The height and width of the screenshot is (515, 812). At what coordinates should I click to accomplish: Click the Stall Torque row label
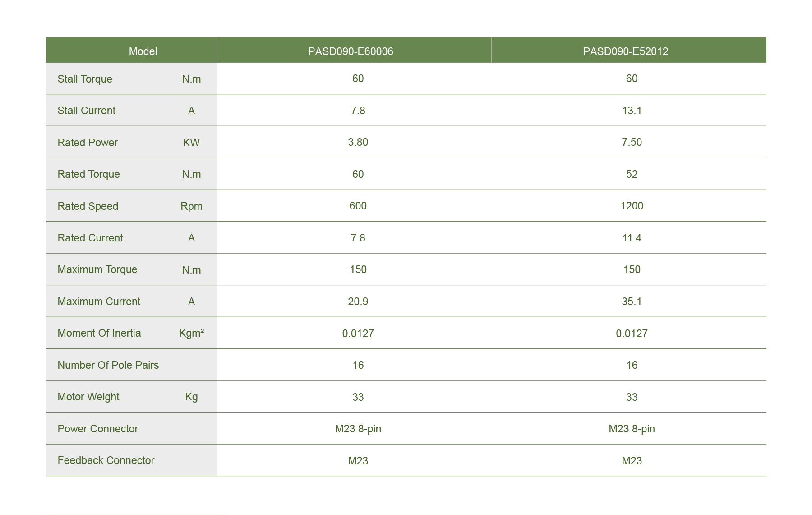tap(85, 79)
